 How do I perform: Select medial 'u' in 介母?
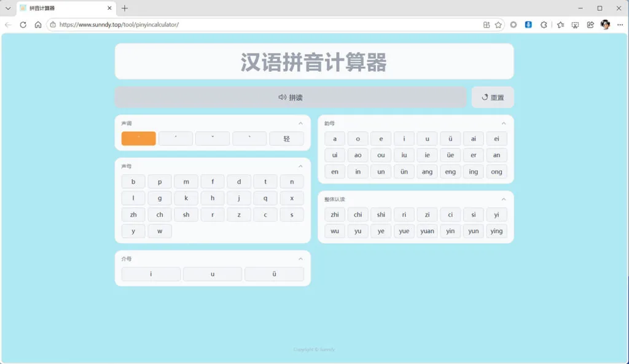click(213, 274)
